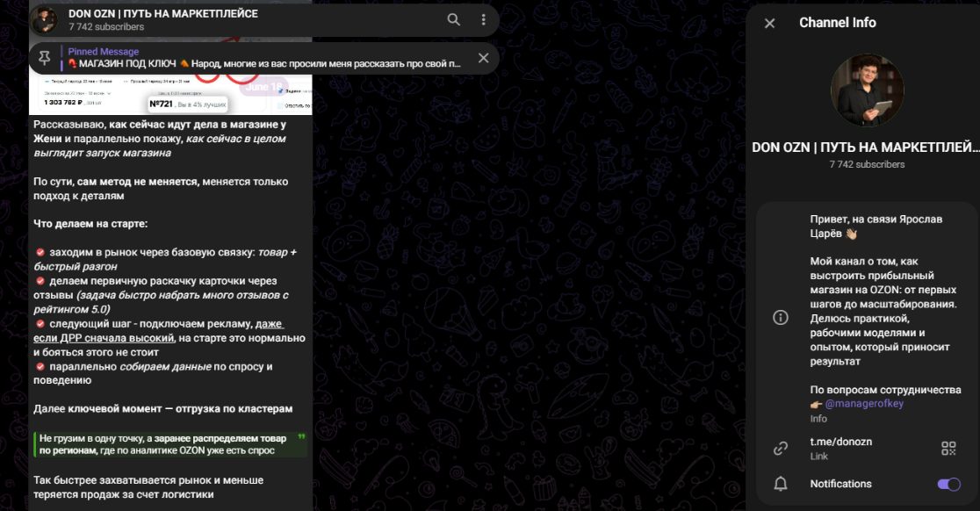Click the Notifications row label
This screenshot has height=511, width=980.
tap(840, 484)
